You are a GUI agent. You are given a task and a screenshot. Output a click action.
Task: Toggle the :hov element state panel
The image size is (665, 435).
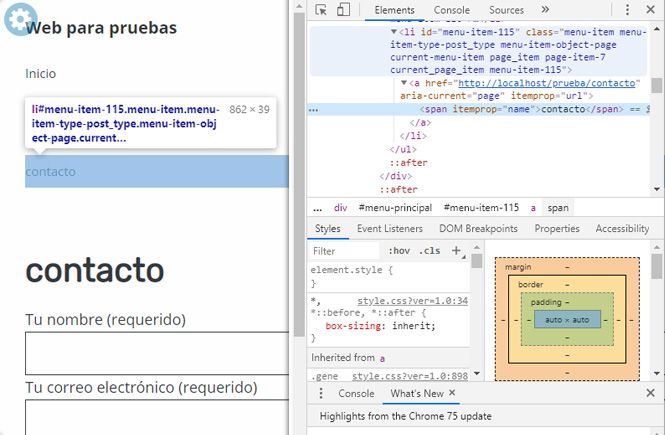399,251
